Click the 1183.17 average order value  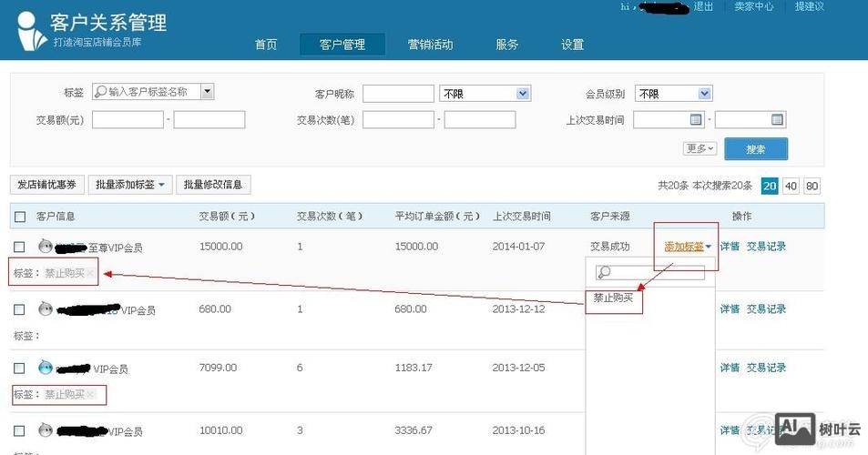414,368
